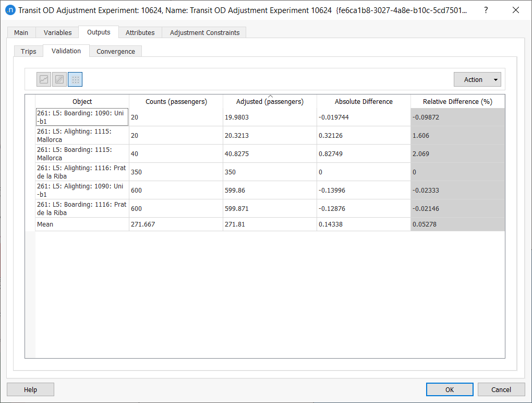Open the Trips sub-tab

tap(28, 51)
